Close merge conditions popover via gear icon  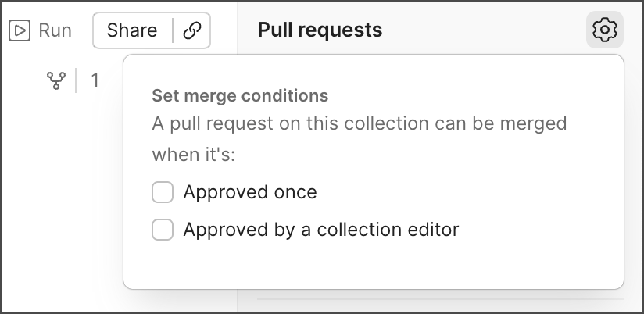(x=605, y=30)
